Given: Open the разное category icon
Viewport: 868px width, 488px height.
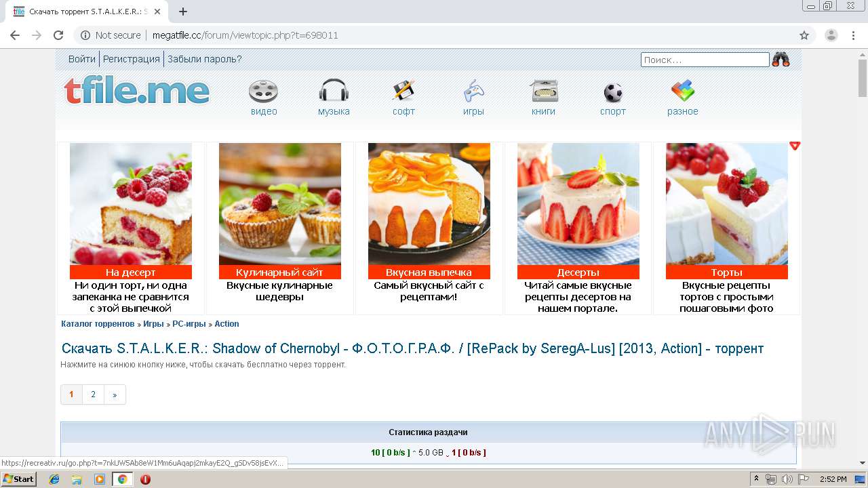Looking at the screenshot, I should (683, 91).
